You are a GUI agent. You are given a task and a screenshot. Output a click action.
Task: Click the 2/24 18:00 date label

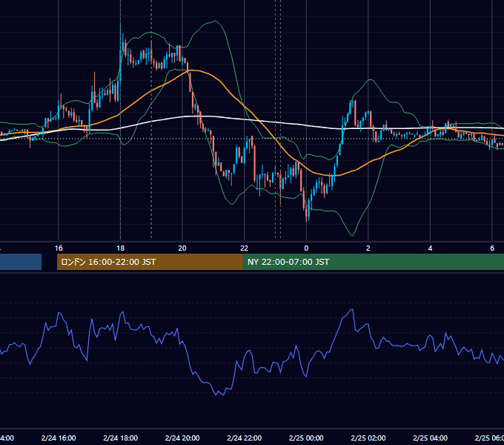121,438
